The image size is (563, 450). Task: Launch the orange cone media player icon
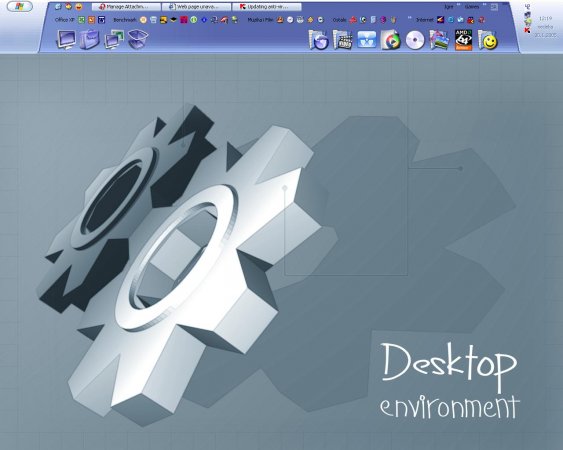tap(280, 20)
